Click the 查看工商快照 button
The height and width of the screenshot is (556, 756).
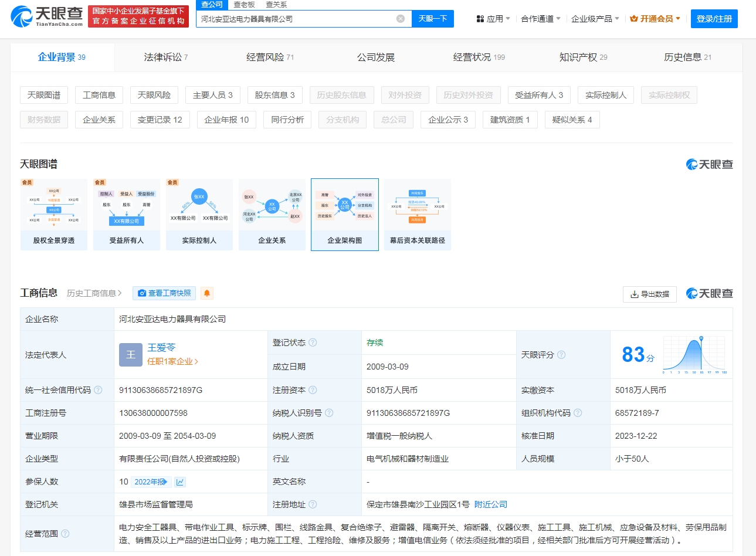pyautogui.click(x=164, y=293)
